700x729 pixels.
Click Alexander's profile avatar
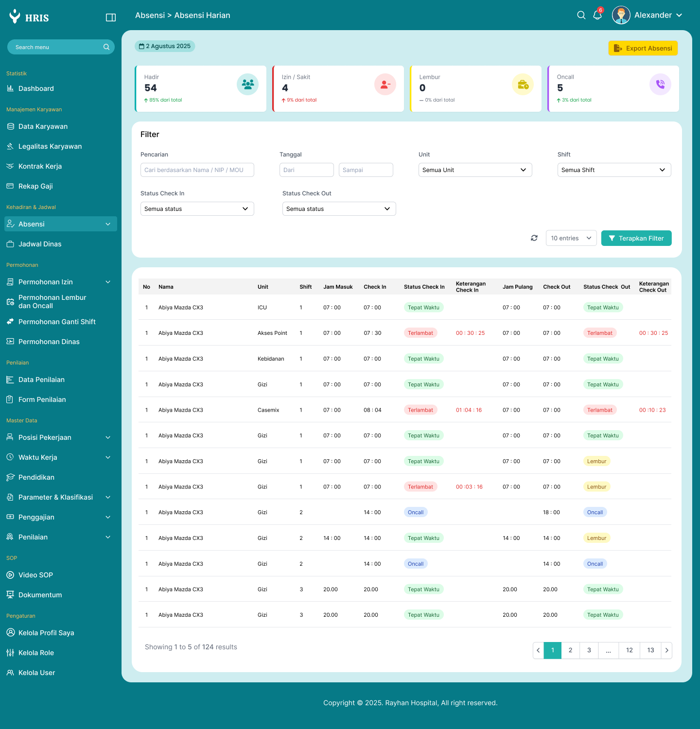pos(621,15)
